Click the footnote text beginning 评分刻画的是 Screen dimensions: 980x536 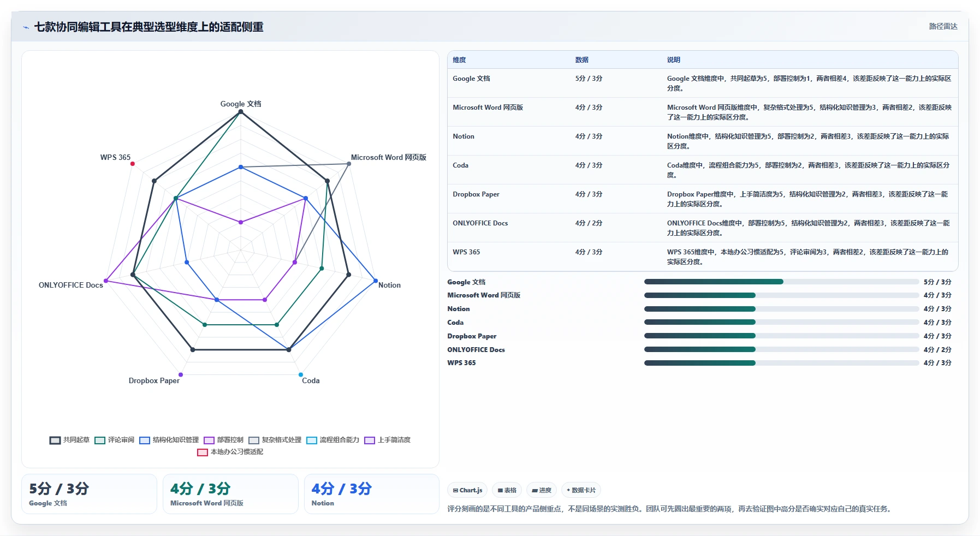click(670, 509)
